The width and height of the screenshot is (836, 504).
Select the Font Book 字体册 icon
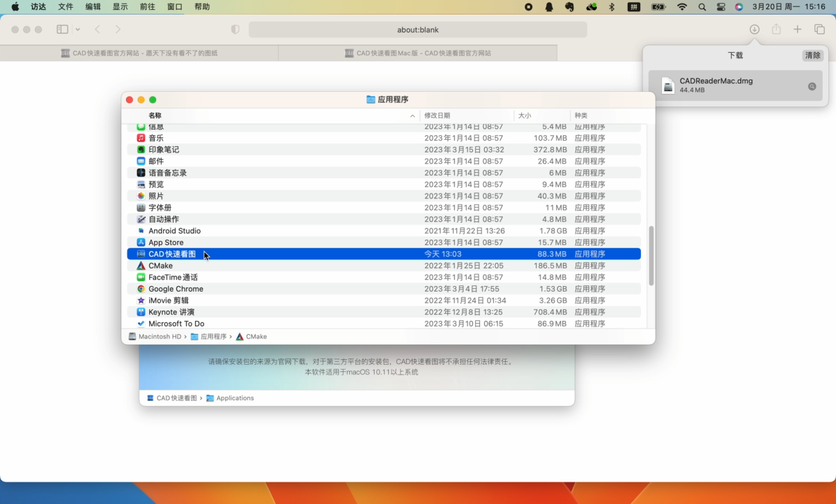[141, 207]
